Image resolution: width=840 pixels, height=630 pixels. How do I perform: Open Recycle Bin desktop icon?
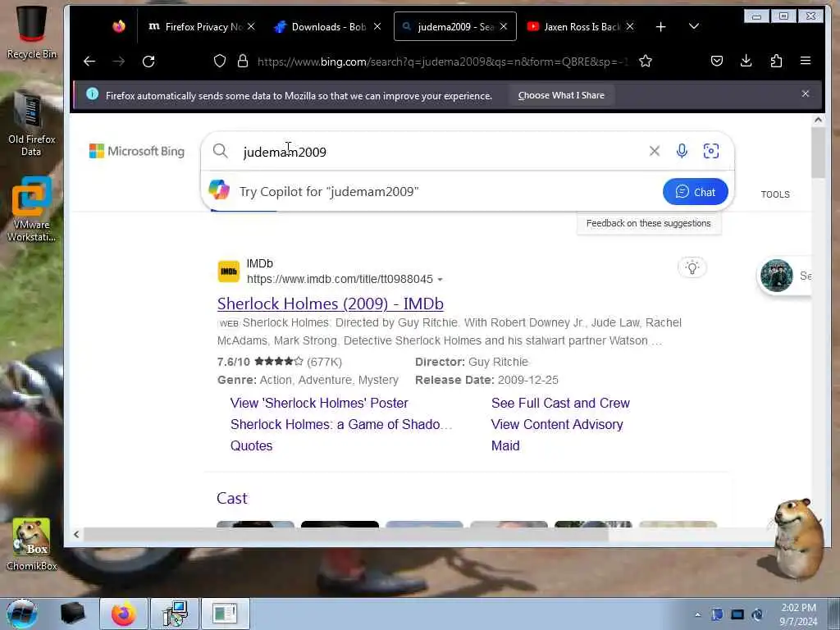click(31, 32)
